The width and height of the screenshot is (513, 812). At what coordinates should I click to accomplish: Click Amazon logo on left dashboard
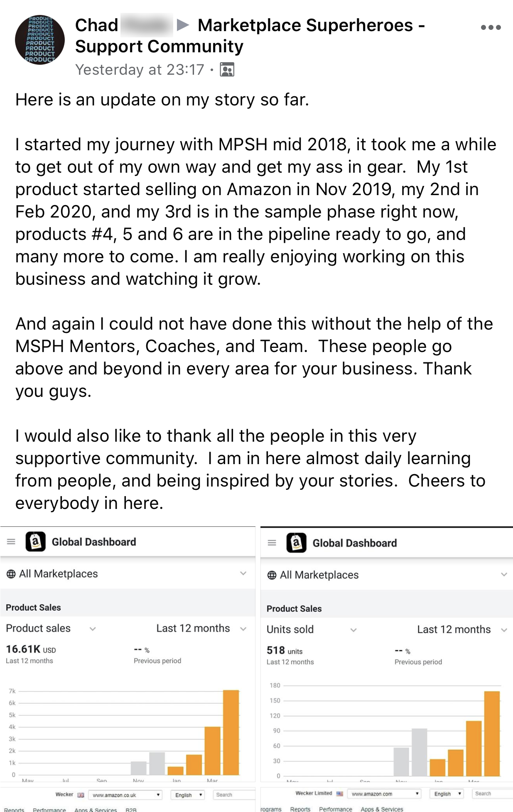click(x=36, y=541)
